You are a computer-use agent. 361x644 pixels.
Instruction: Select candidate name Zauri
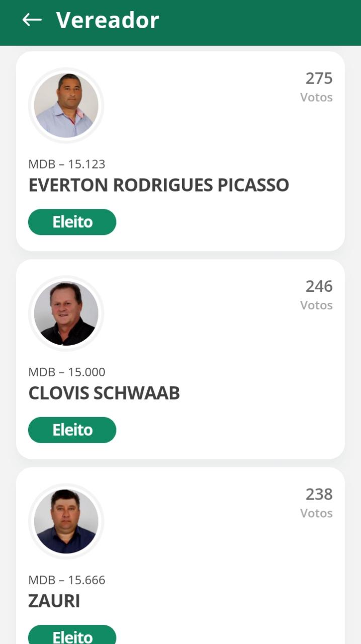[x=54, y=601]
